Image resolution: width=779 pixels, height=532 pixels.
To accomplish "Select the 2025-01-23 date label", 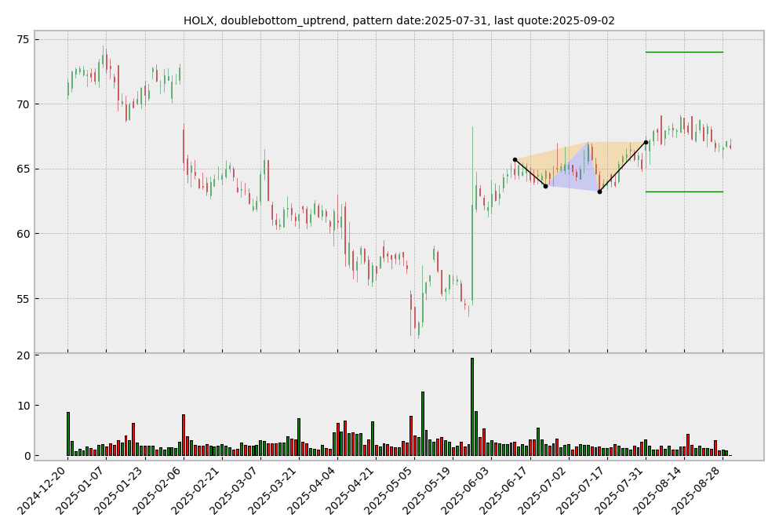I will (x=120, y=490).
